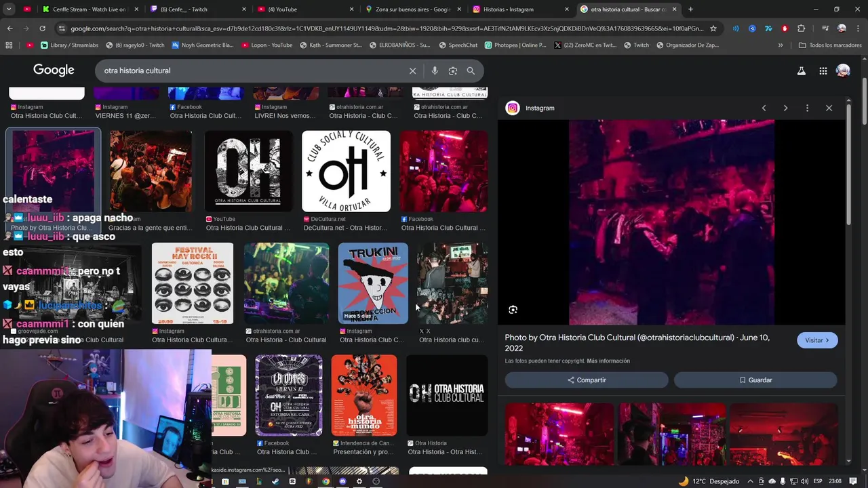Search inside image with Lens overlay icon

[x=513, y=310]
